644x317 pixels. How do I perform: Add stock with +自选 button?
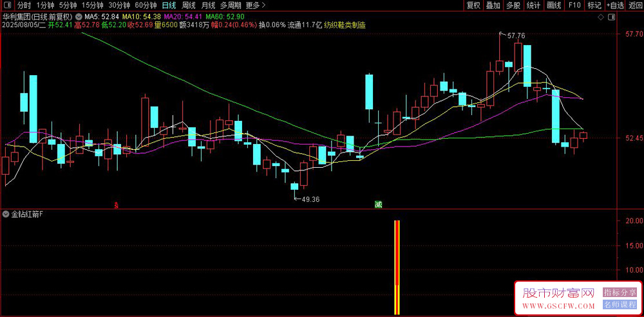(614, 5)
